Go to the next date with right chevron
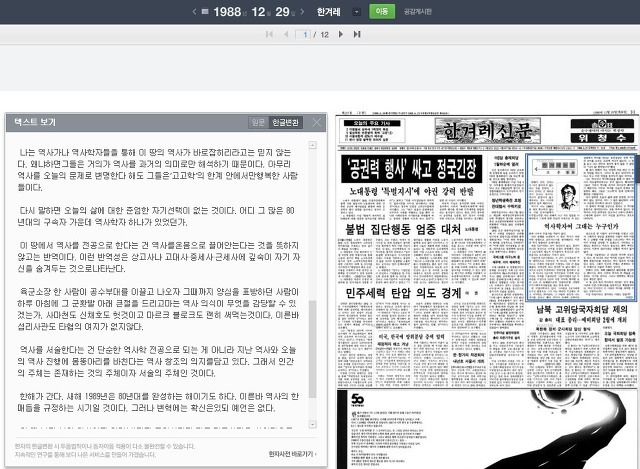Image resolution: width=640 pixels, height=469 pixels. (302, 11)
